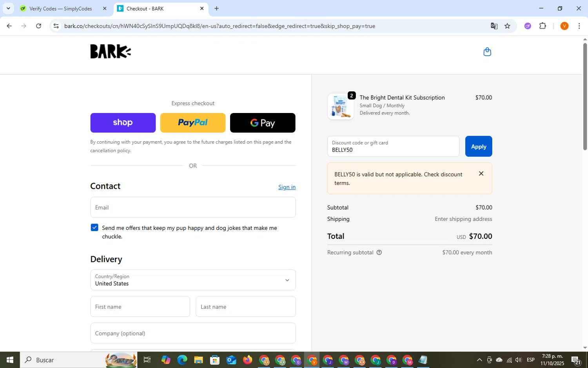The width and height of the screenshot is (588, 368).
Task: Toggle the offers and dog jokes checkbox
Action: click(94, 228)
